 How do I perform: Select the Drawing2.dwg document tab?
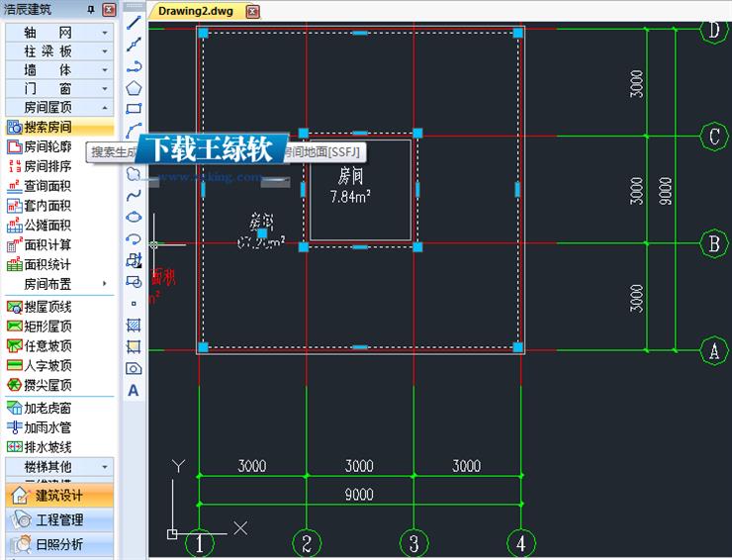pyautogui.click(x=196, y=11)
